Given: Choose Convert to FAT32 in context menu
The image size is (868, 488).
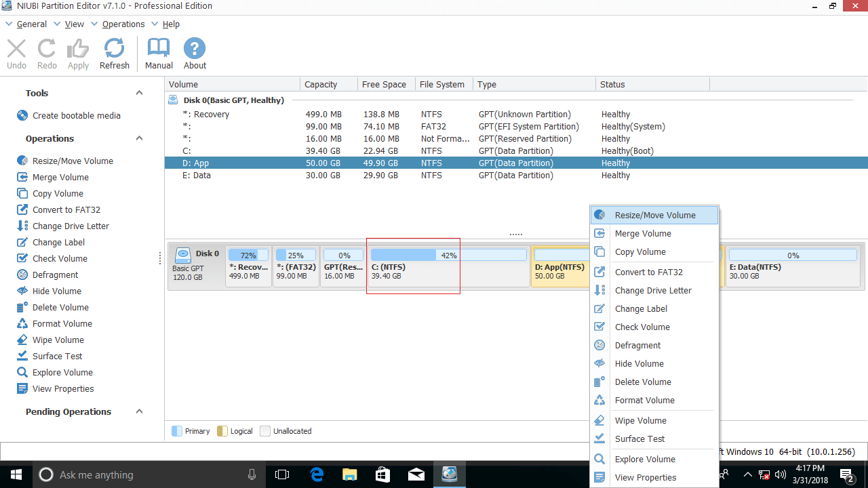Looking at the screenshot, I should 654,272.
